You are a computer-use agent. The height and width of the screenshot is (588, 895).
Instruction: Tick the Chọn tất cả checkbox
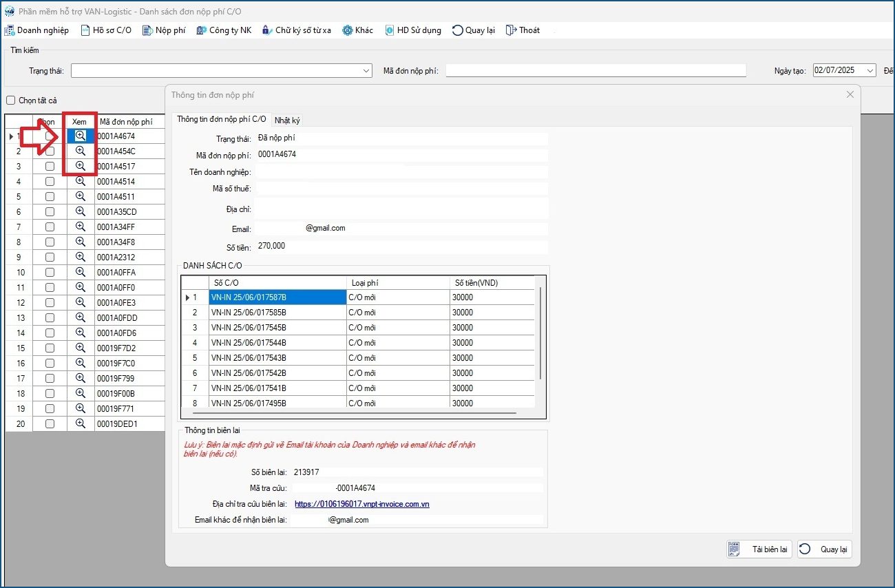(x=10, y=101)
